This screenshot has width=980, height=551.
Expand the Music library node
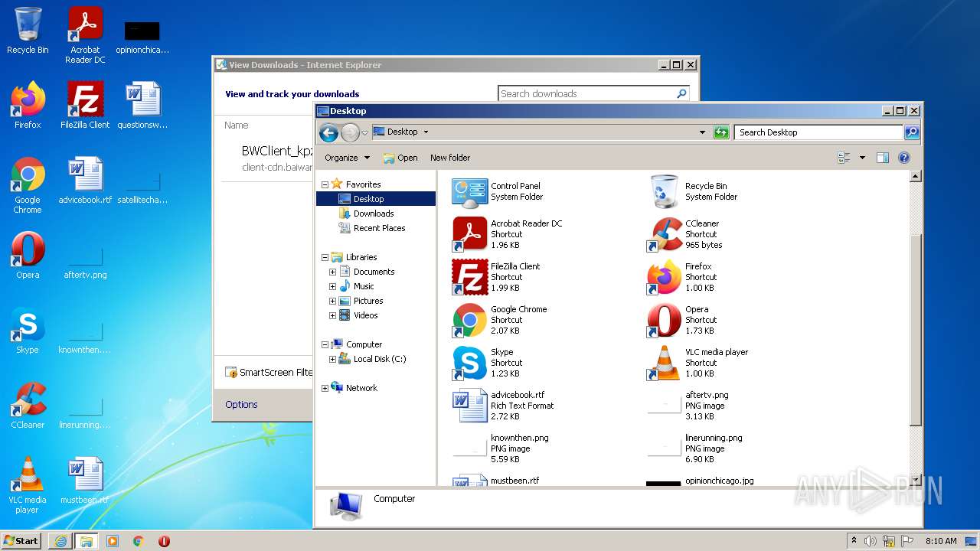[x=332, y=286]
